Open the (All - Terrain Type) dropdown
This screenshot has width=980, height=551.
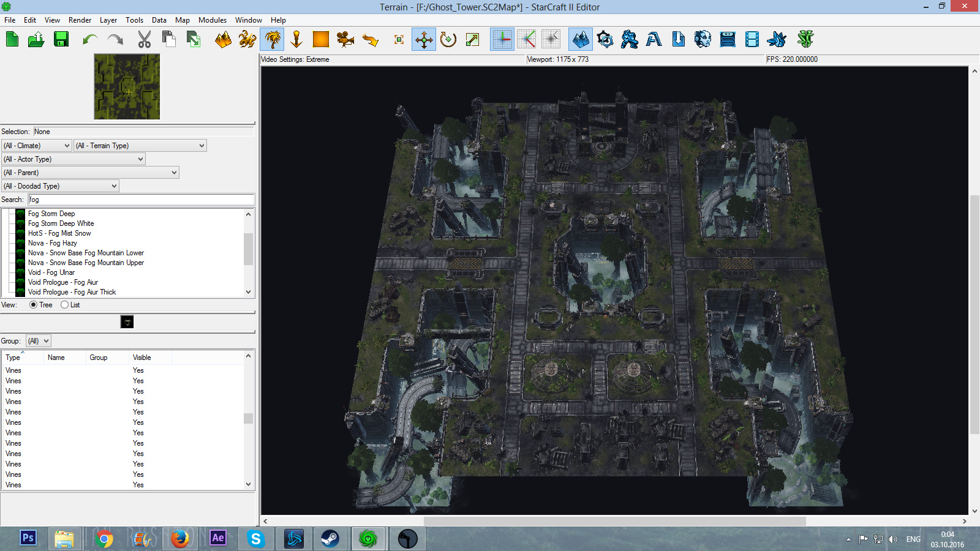(x=140, y=146)
